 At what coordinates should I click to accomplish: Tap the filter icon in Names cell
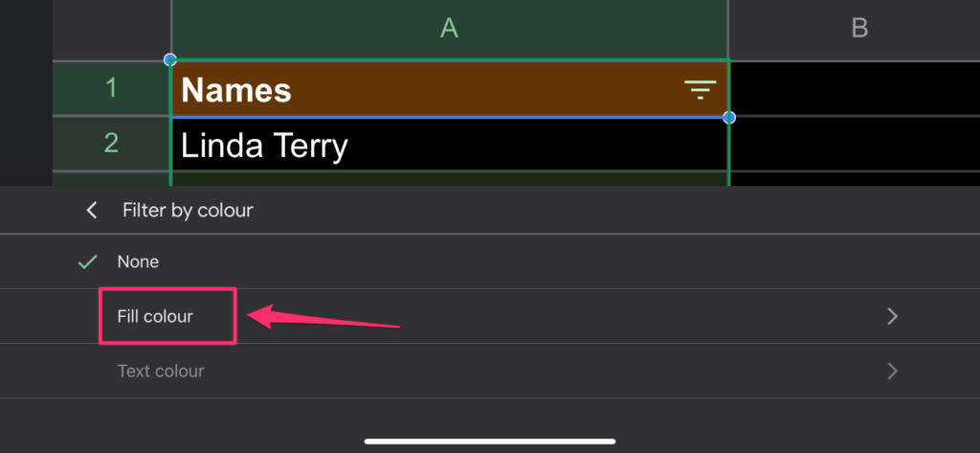click(700, 90)
